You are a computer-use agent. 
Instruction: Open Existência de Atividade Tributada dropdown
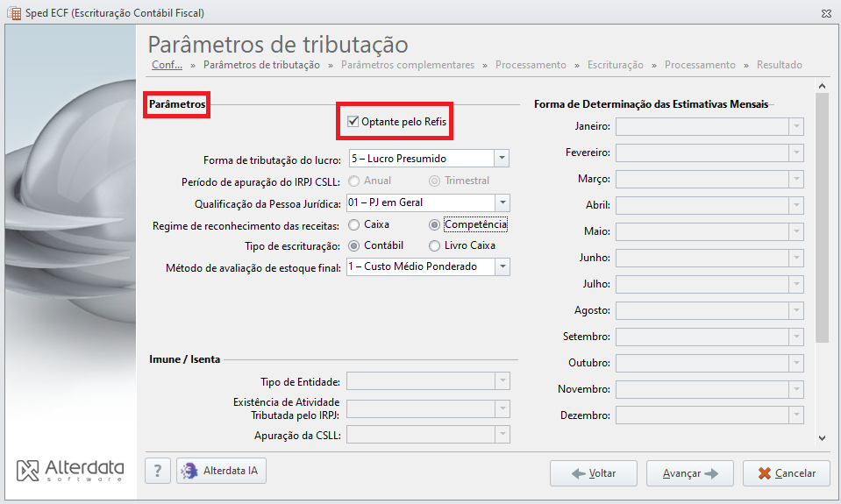pos(502,408)
